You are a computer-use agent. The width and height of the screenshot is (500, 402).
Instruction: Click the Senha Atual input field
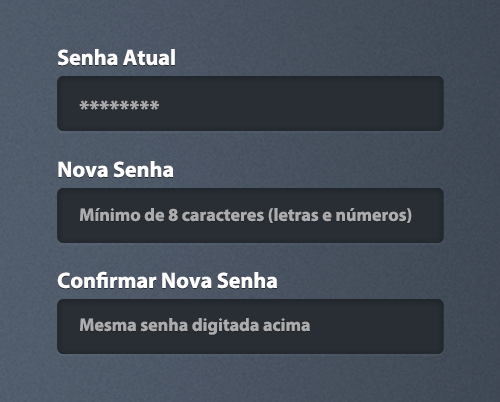[x=250, y=103]
